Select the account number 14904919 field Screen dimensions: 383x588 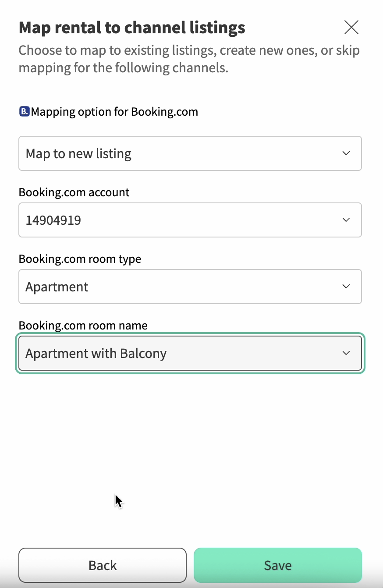click(x=175, y=220)
